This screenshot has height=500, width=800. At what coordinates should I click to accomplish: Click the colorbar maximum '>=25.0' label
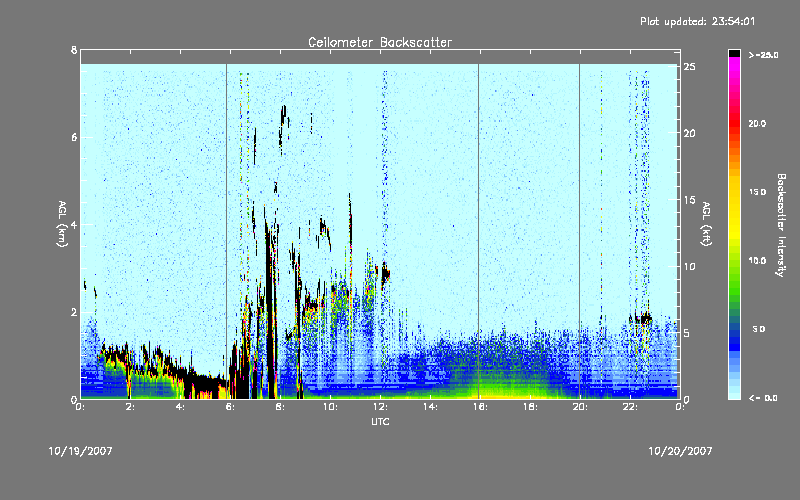click(x=763, y=55)
